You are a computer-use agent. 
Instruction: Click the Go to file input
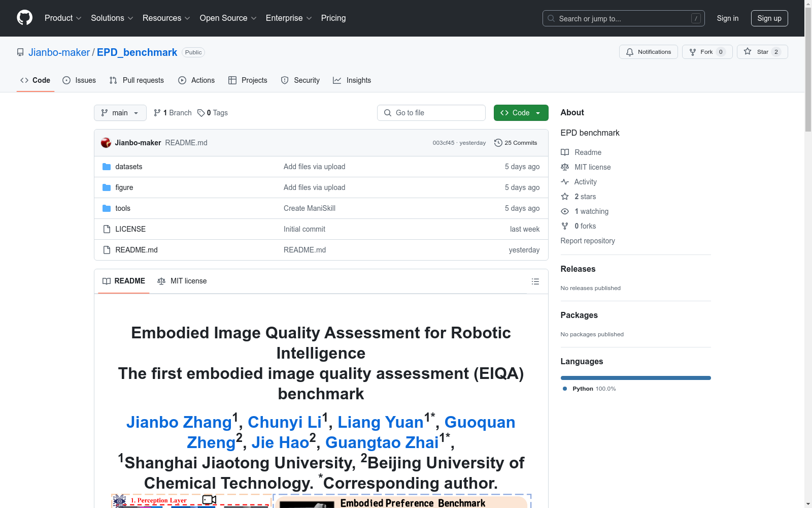pyautogui.click(x=431, y=113)
